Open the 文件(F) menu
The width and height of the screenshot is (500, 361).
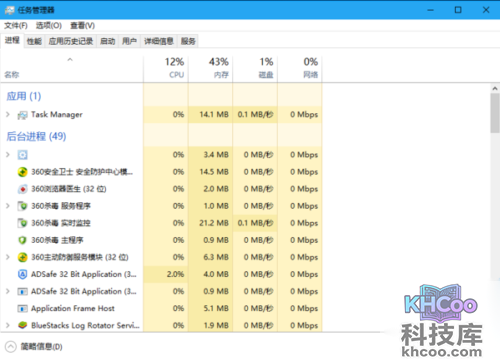[x=16, y=25]
